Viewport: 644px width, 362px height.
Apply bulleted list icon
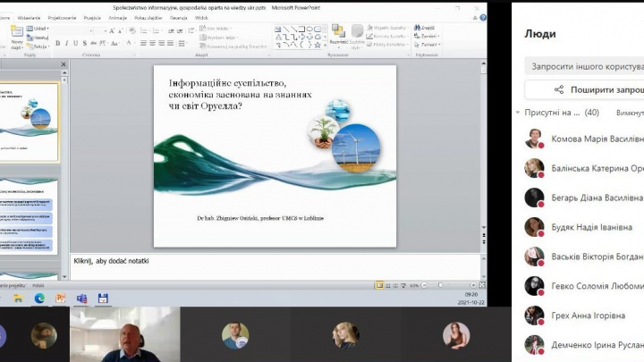click(144, 31)
